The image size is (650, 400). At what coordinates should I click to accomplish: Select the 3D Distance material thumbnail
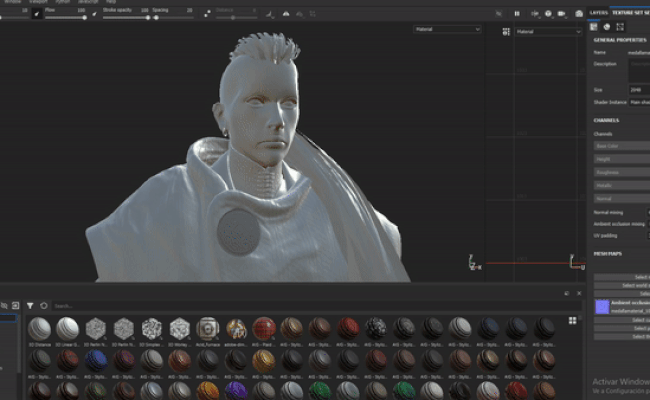(39, 329)
